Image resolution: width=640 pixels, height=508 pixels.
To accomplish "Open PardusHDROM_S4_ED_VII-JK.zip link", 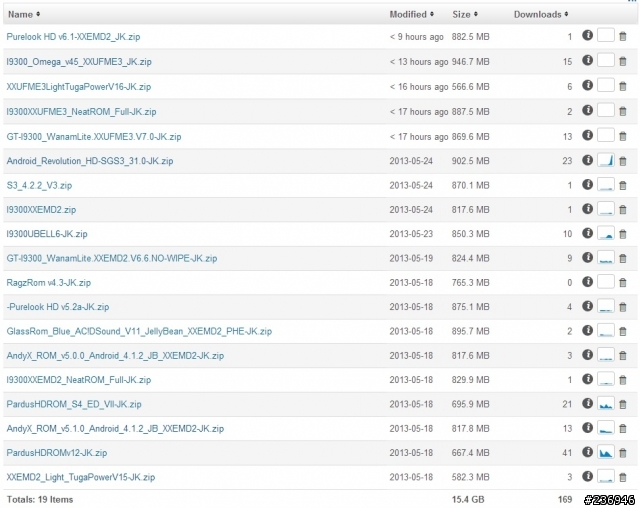I will (x=74, y=404).
